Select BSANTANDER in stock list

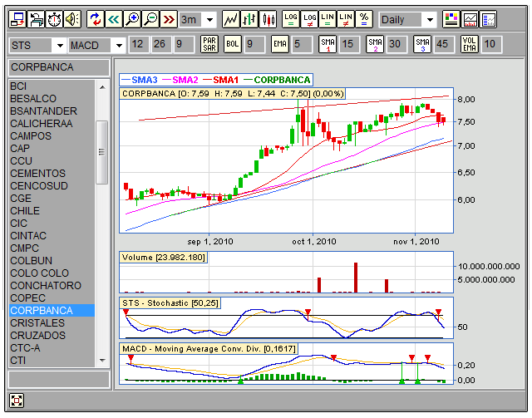(x=52, y=111)
